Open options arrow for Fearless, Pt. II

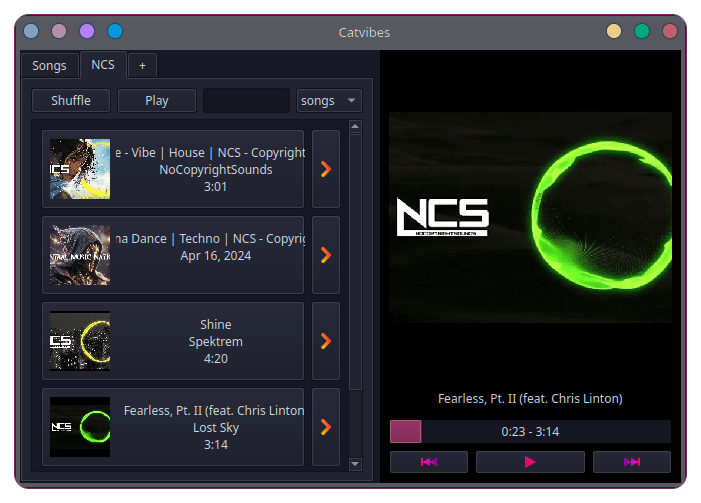(x=326, y=427)
